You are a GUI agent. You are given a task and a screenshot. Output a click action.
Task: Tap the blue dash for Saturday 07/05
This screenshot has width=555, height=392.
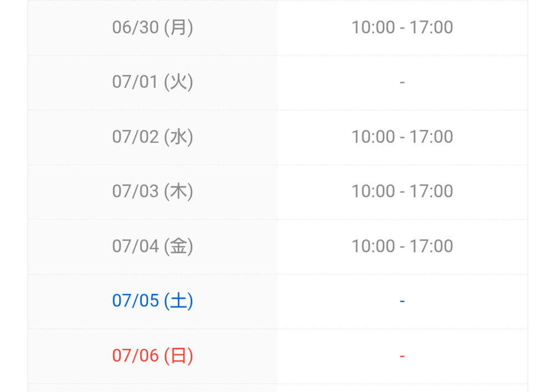click(402, 301)
